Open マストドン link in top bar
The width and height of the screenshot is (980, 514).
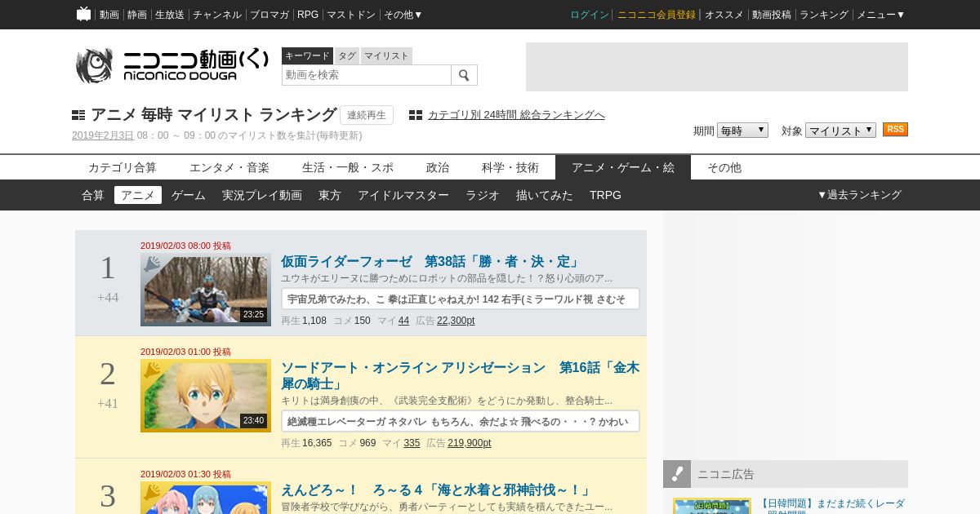[x=351, y=15]
